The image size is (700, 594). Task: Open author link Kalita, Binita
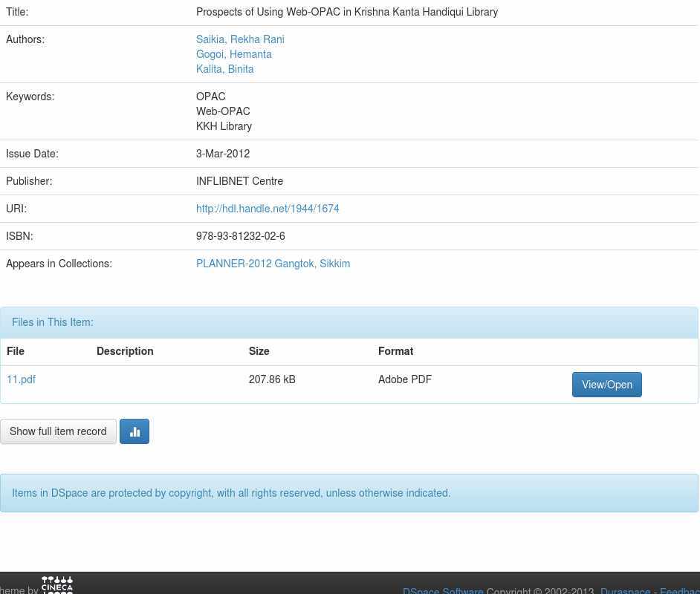point(224,69)
